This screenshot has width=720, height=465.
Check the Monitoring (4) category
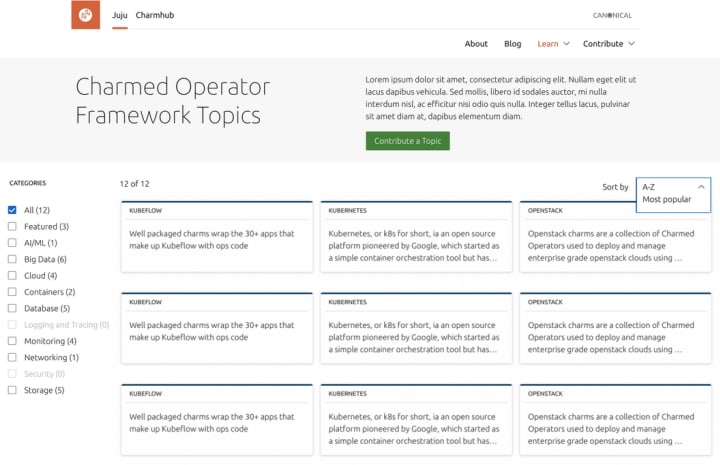tap(12, 341)
